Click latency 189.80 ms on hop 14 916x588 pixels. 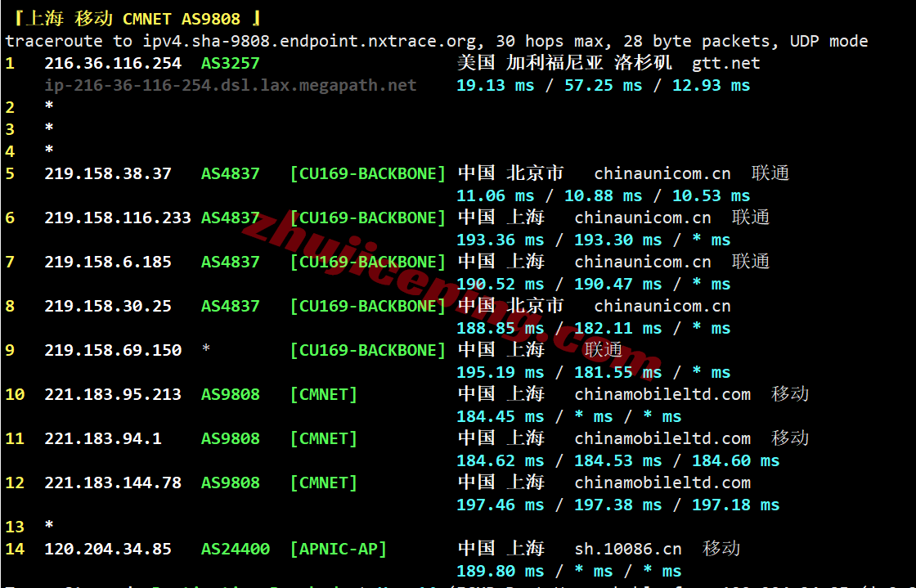pos(500,571)
